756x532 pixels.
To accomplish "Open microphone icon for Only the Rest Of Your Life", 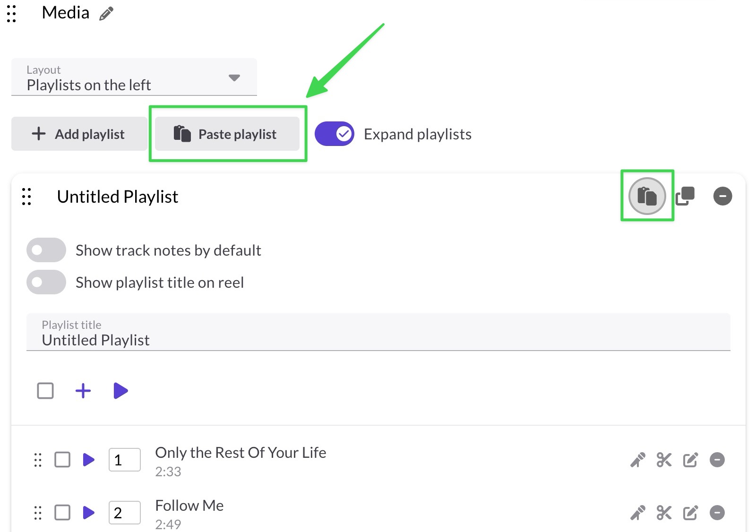I will (638, 460).
